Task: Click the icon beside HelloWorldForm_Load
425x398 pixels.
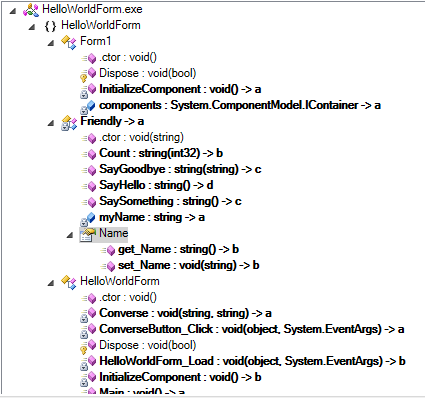Action: pos(88,362)
